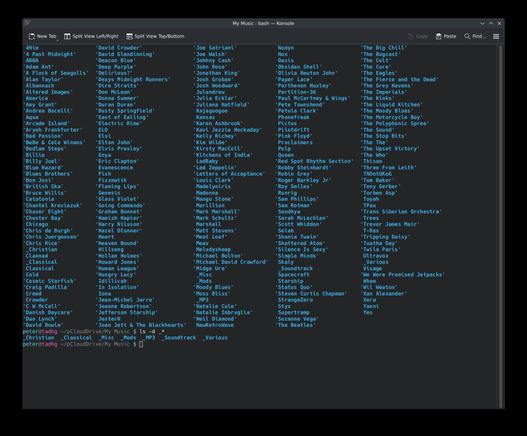Click the 'ls -d _*' command text
The height and width of the screenshot is (436, 527).
tap(152, 331)
